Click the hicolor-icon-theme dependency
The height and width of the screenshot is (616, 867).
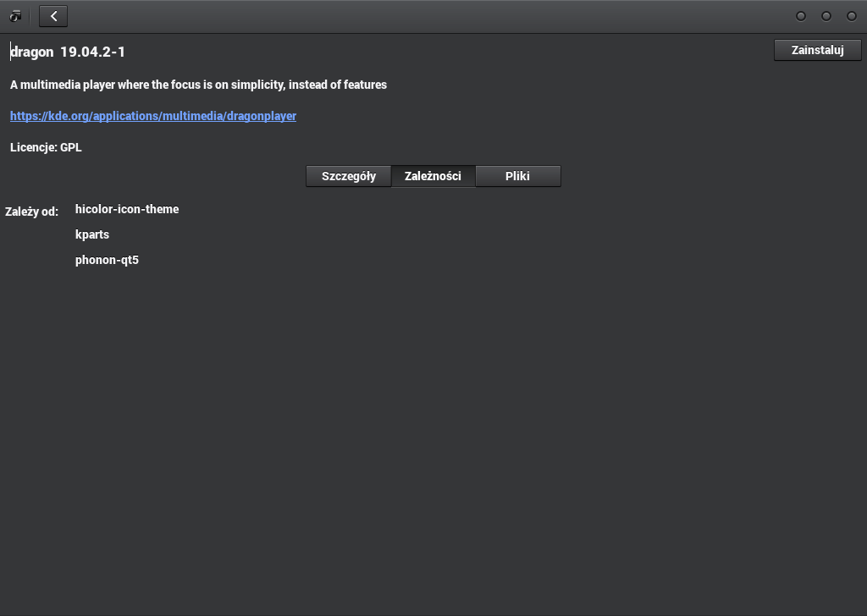127,209
